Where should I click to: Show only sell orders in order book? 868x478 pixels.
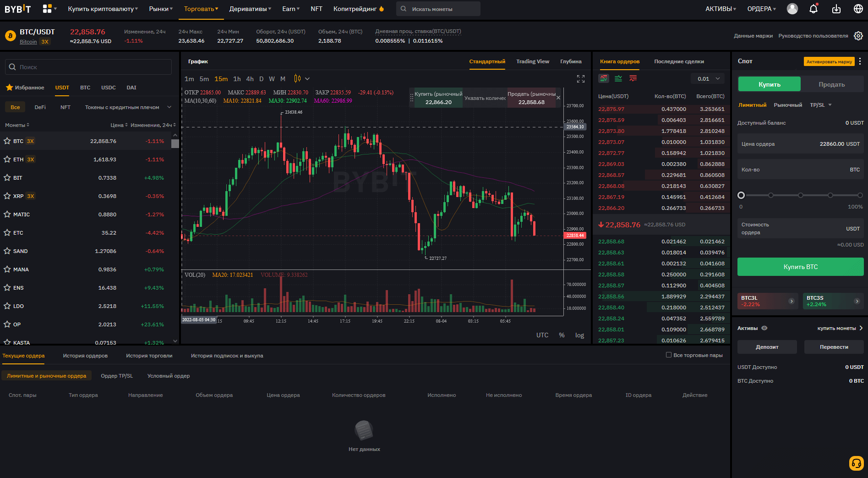pyautogui.click(x=633, y=78)
